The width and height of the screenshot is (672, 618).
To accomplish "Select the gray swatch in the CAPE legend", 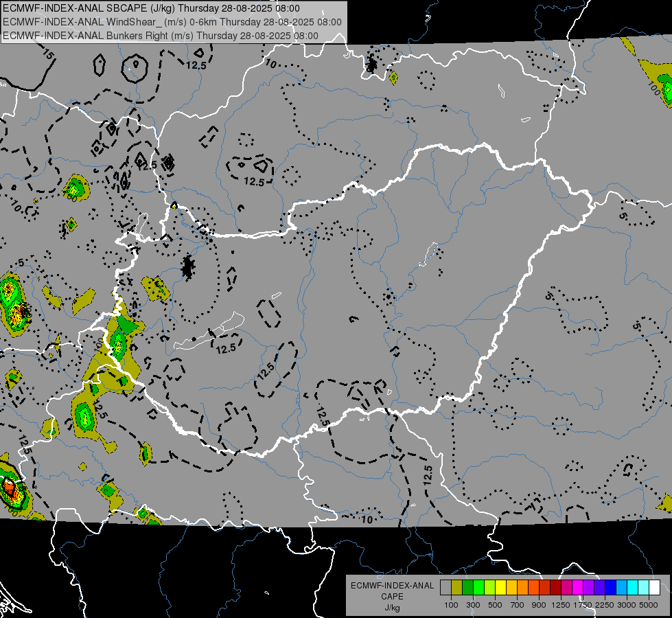I will (x=445, y=588).
